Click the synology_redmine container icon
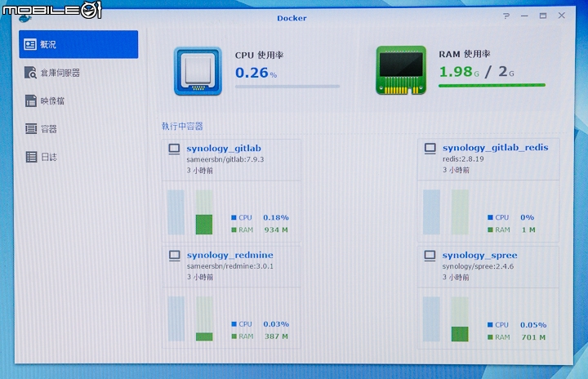 tap(175, 256)
